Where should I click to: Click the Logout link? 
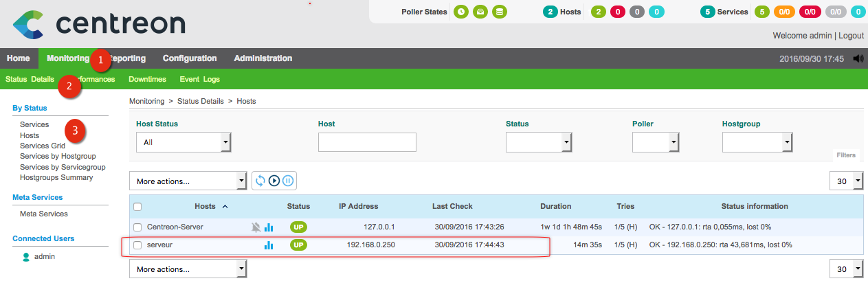click(851, 35)
